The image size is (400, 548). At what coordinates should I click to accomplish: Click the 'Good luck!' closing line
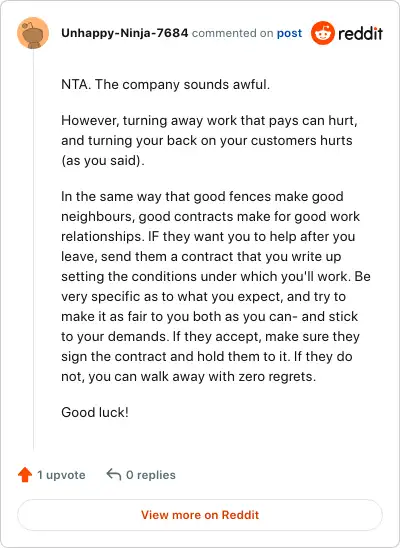pos(95,412)
